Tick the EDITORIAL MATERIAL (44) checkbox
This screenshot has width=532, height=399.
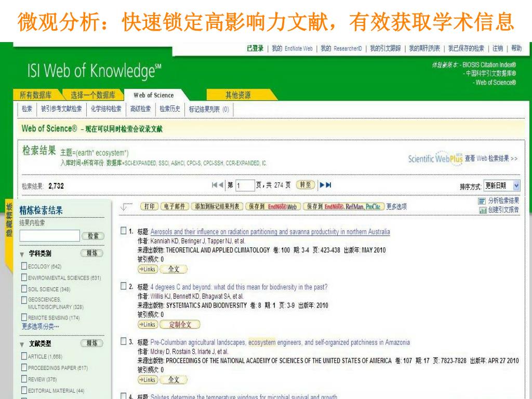coord(24,390)
